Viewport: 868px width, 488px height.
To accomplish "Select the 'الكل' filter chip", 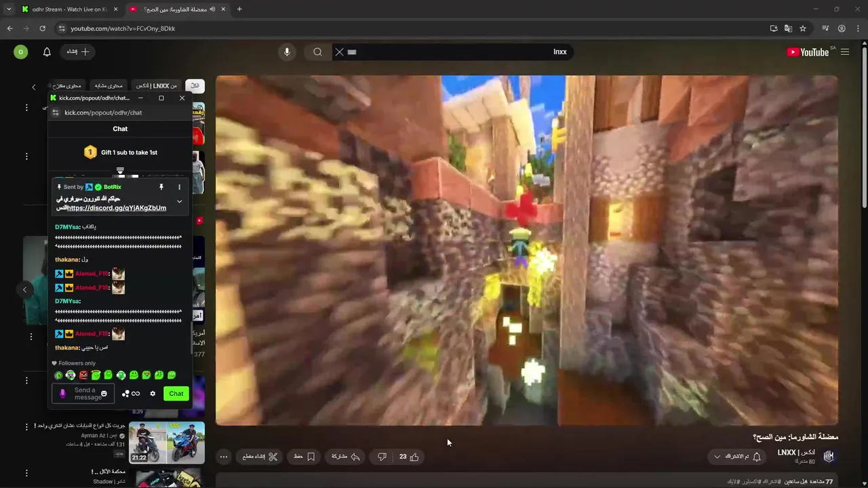I will pyautogui.click(x=195, y=86).
